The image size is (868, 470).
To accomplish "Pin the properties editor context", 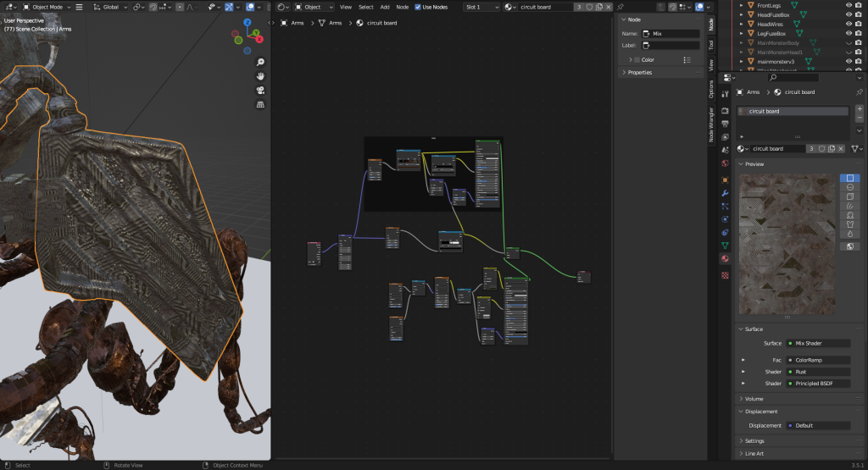I will pyautogui.click(x=860, y=92).
